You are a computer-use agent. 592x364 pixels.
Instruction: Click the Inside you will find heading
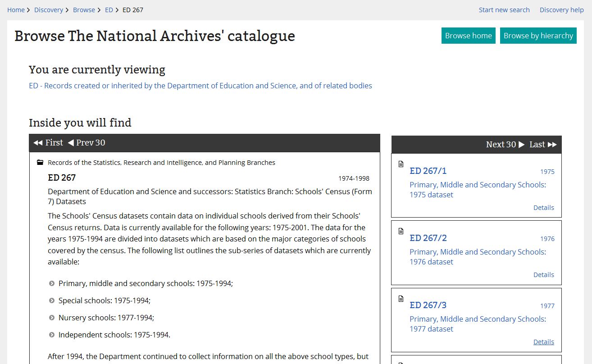(x=80, y=123)
